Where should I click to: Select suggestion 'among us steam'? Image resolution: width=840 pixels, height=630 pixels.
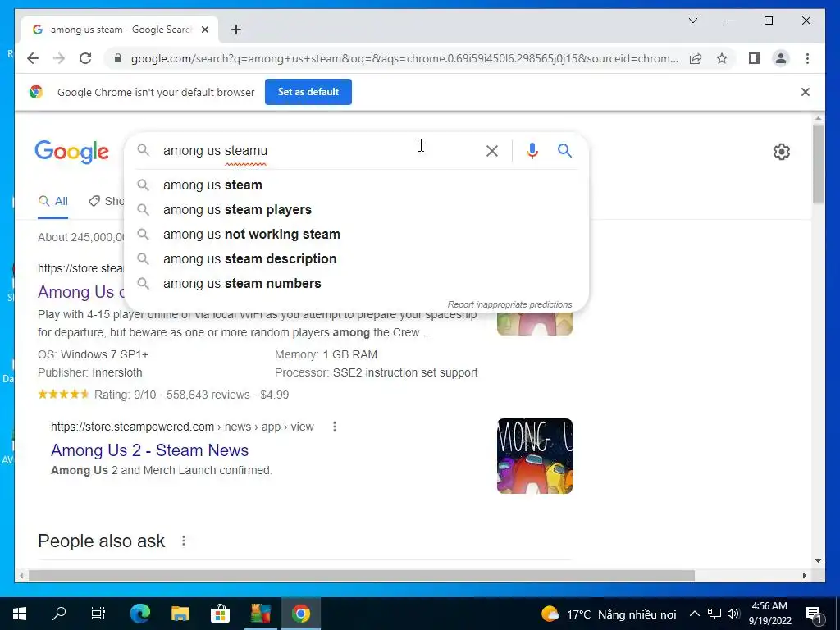(356, 185)
